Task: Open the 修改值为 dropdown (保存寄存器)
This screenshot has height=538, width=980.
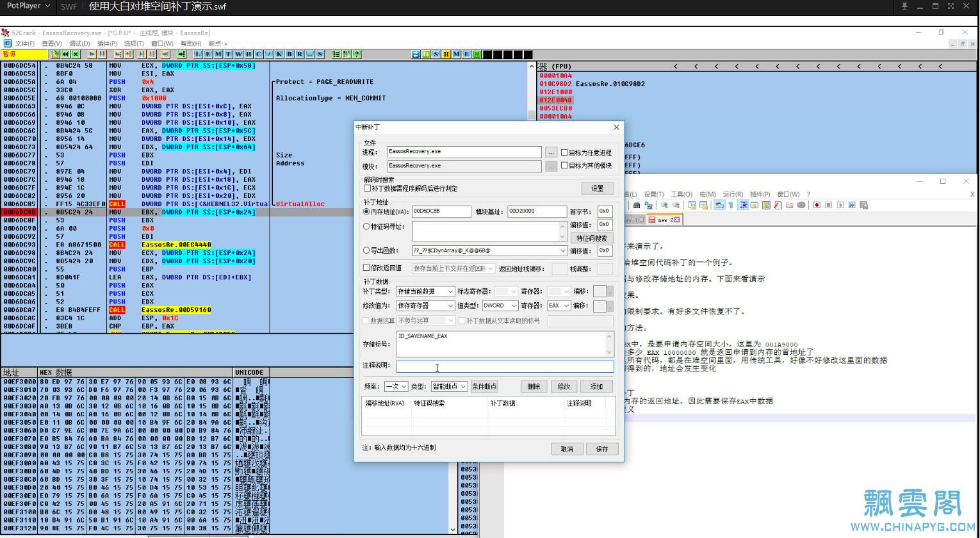Action: tap(425, 306)
